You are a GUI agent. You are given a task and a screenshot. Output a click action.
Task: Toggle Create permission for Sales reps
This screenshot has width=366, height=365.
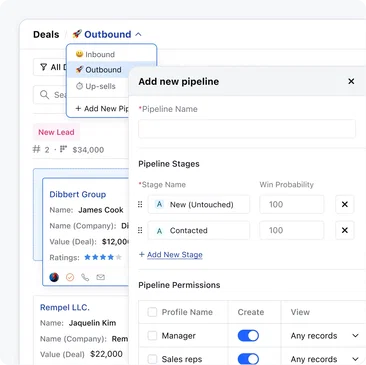(248, 359)
